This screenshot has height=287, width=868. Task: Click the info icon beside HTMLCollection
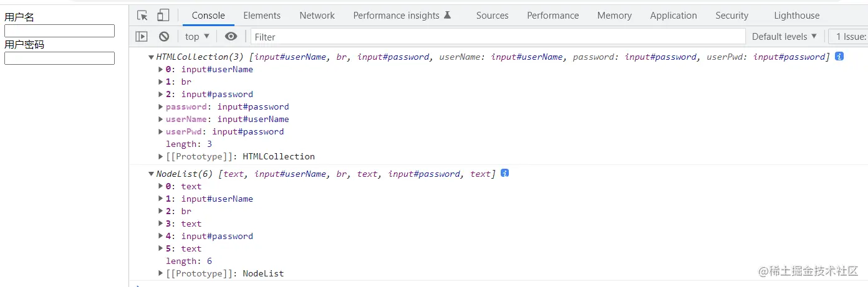[839, 56]
